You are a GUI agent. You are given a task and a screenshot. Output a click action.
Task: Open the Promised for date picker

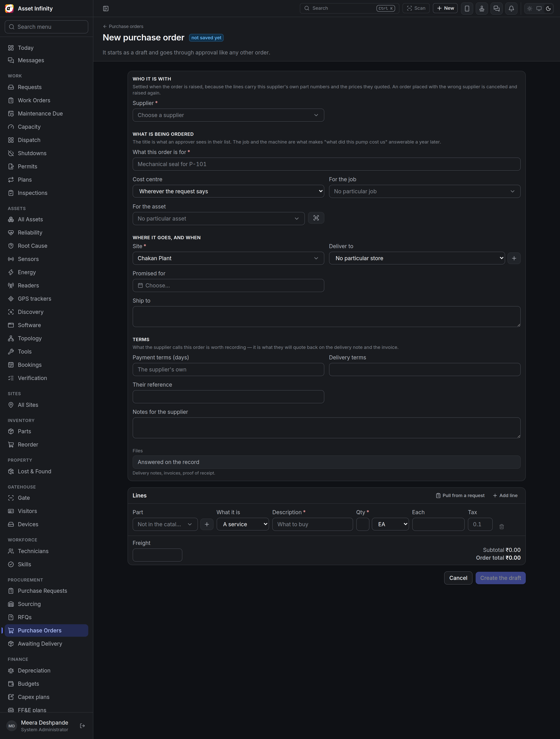(228, 285)
